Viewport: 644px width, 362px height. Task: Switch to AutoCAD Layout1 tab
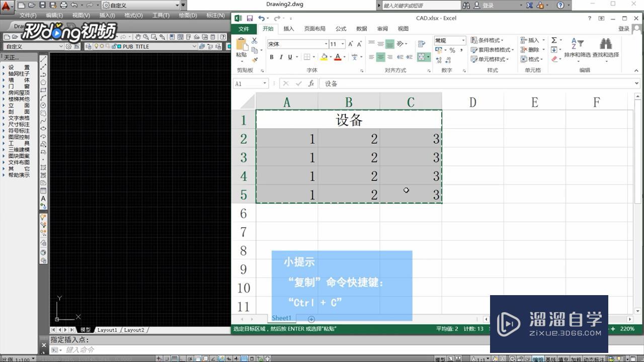[107, 330]
